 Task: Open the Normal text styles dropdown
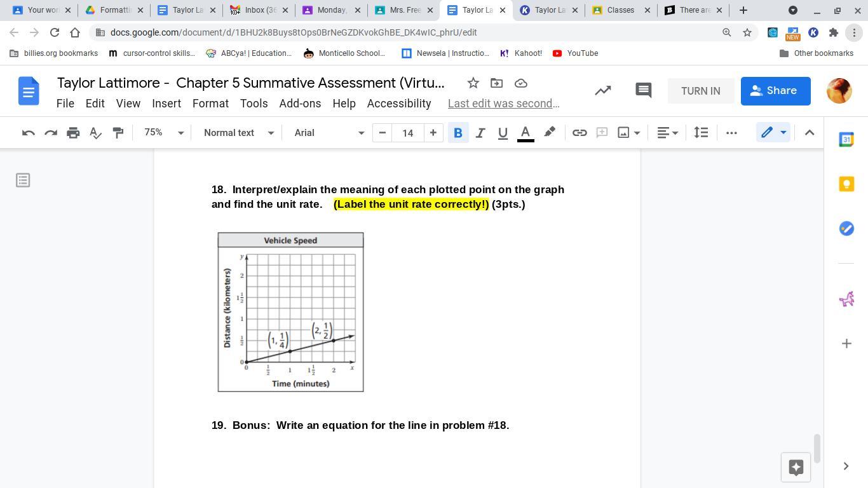coord(238,133)
